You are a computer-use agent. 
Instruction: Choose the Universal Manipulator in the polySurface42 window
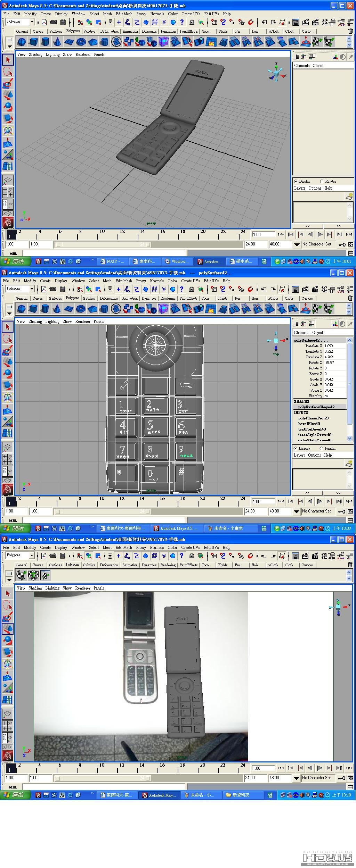pos(8,398)
